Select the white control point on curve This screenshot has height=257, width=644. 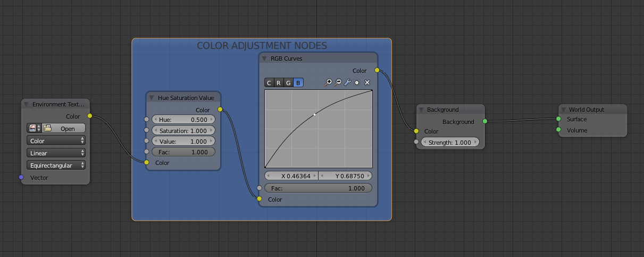314,114
